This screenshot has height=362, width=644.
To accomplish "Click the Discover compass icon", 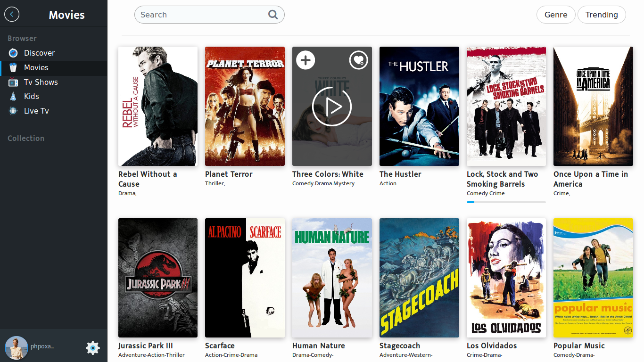I will click(x=13, y=53).
